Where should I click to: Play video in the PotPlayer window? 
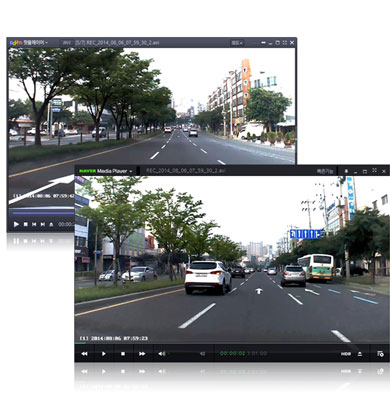tap(16, 224)
